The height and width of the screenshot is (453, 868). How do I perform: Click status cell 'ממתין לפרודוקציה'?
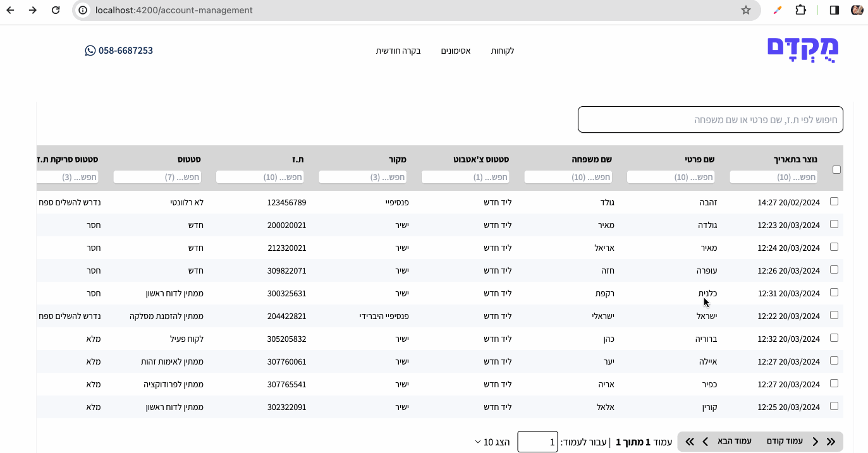[x=173, y=384]
